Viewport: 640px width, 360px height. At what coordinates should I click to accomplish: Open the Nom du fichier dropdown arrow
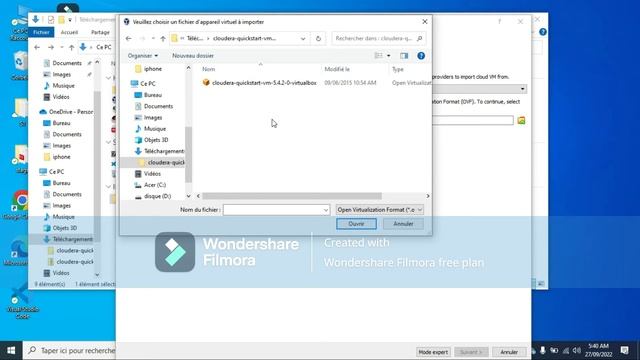coord(326,210)
